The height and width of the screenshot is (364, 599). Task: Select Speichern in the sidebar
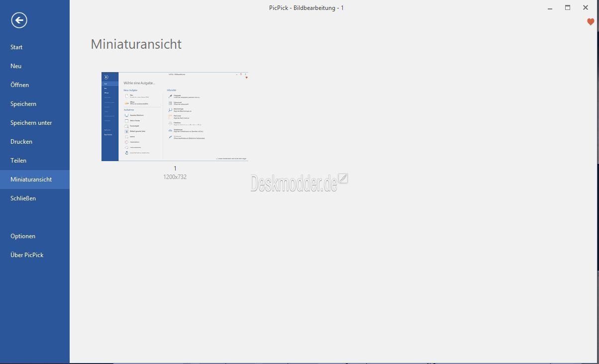(x=35, y=104)
